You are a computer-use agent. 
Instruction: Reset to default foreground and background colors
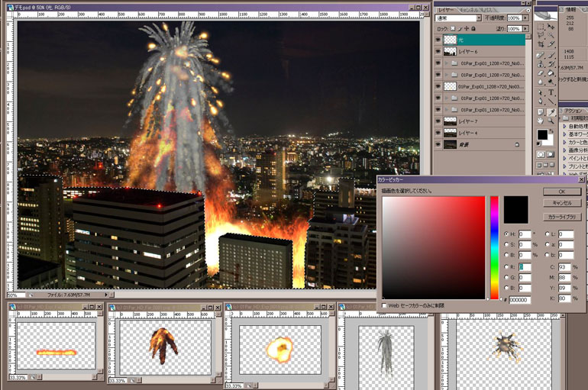(x=539, y=143)
